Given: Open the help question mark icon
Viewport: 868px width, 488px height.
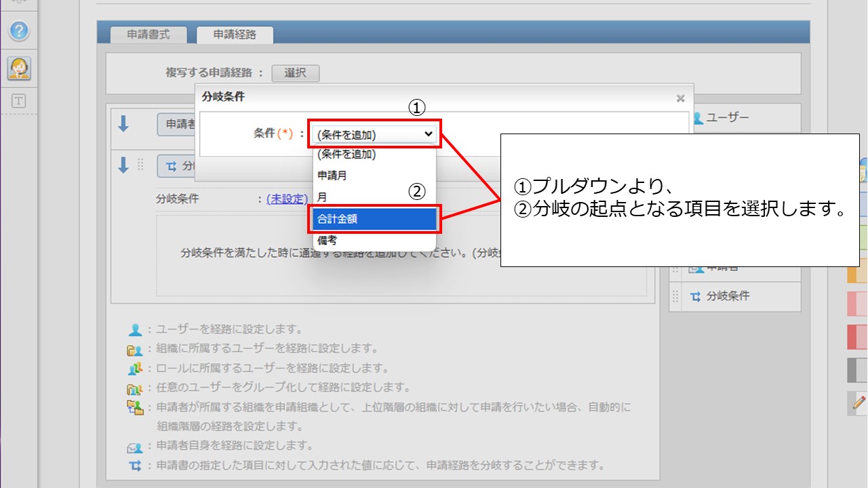Looking at the screenshot, I should tap(19, 30).
